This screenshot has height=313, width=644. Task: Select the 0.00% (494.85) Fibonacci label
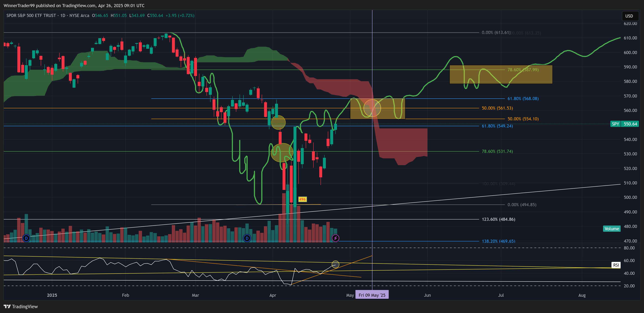pos(522,205)
